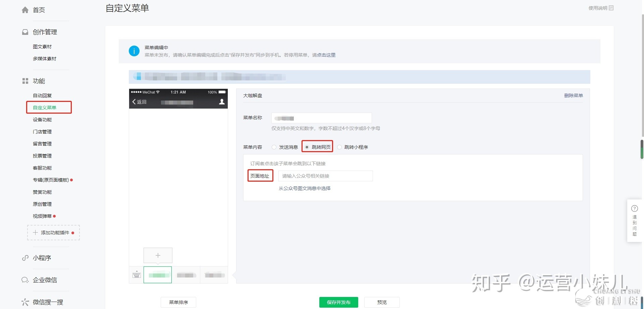Click the 遇到问题 floating help panel
Image resolution: width=644 pixels, height=309 pixels.
point(635,221)
